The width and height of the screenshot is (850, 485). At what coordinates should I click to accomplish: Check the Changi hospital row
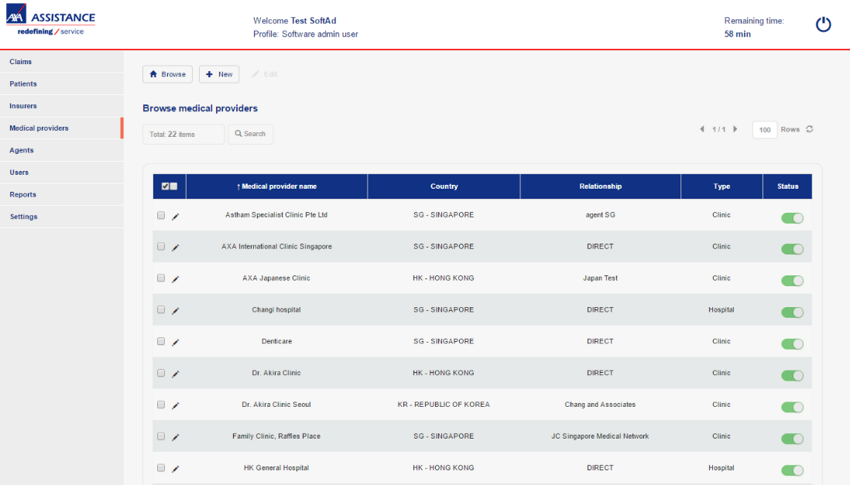coord(161,310)
